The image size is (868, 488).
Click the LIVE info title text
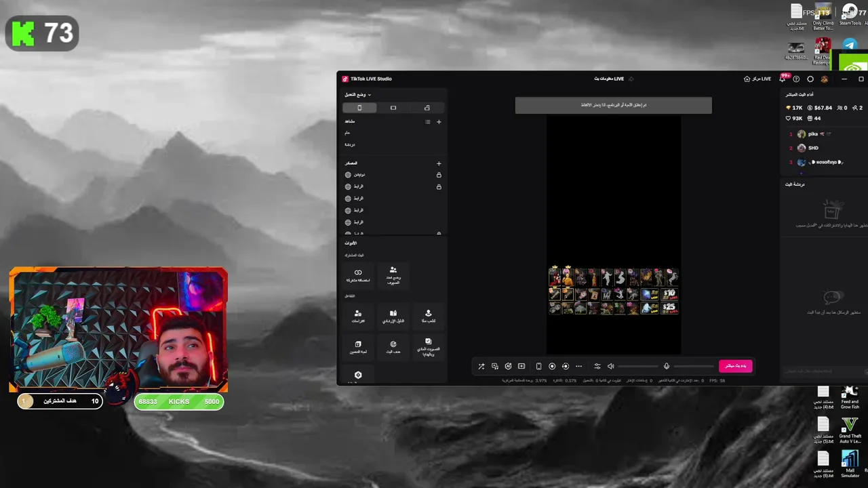(609, 79)
